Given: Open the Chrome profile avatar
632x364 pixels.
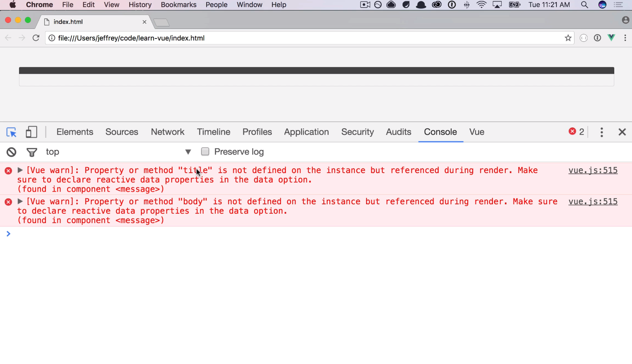Looking at the screenshot, I should click(625, 20).
